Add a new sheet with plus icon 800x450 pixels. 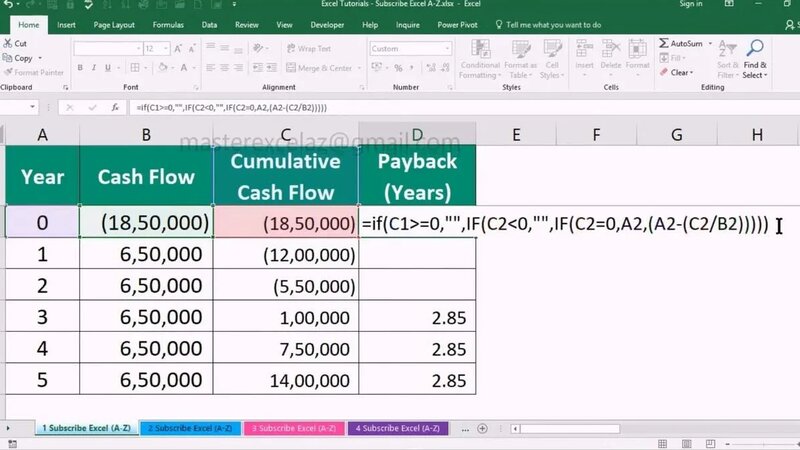pyautogui.click(x=482, y=429)
